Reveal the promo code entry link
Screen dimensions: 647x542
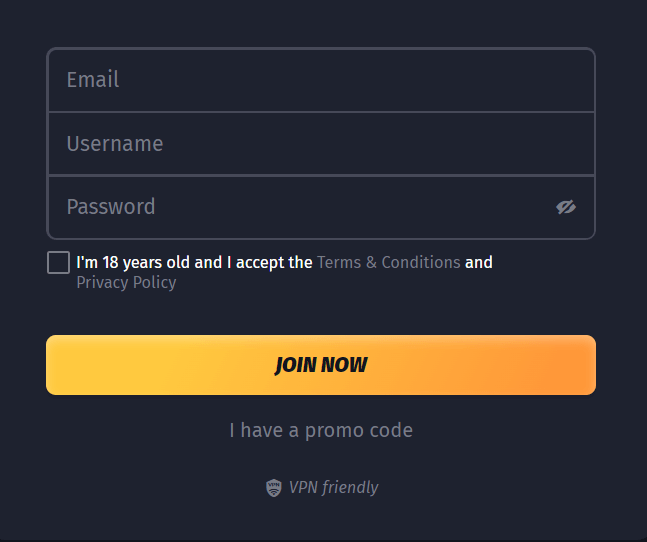coord(321,430)
